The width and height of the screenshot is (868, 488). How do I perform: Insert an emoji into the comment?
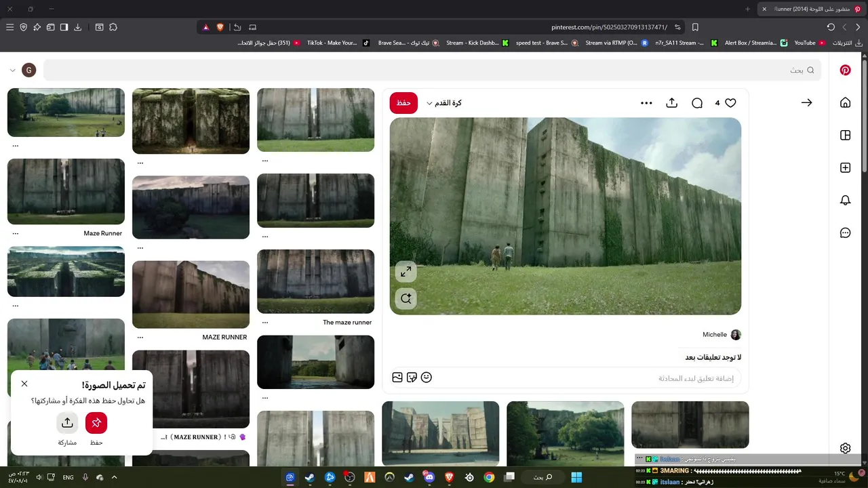click(427, 378)
